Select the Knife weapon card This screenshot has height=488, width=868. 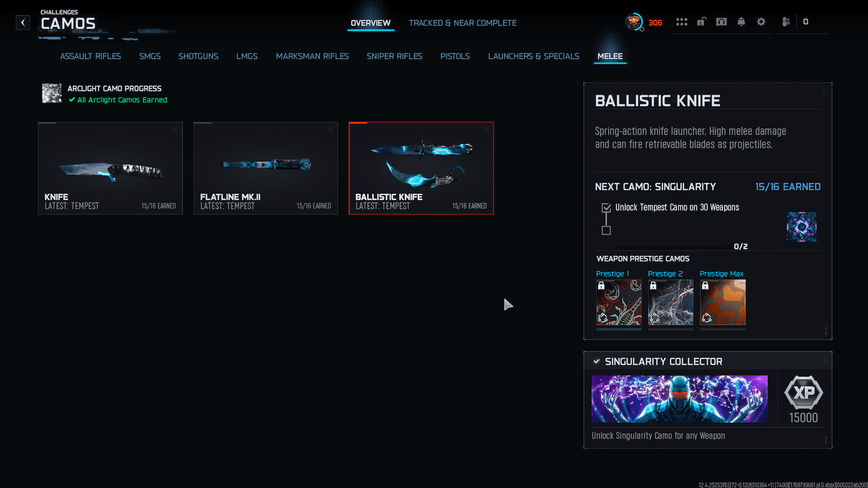pyautogui.click(x=110, y=168)
